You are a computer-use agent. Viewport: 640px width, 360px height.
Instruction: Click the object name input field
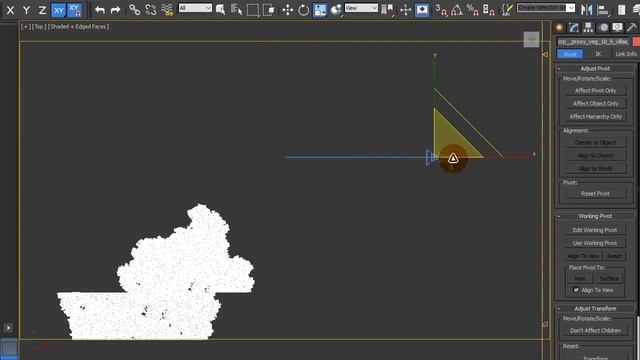click(593, 42)
